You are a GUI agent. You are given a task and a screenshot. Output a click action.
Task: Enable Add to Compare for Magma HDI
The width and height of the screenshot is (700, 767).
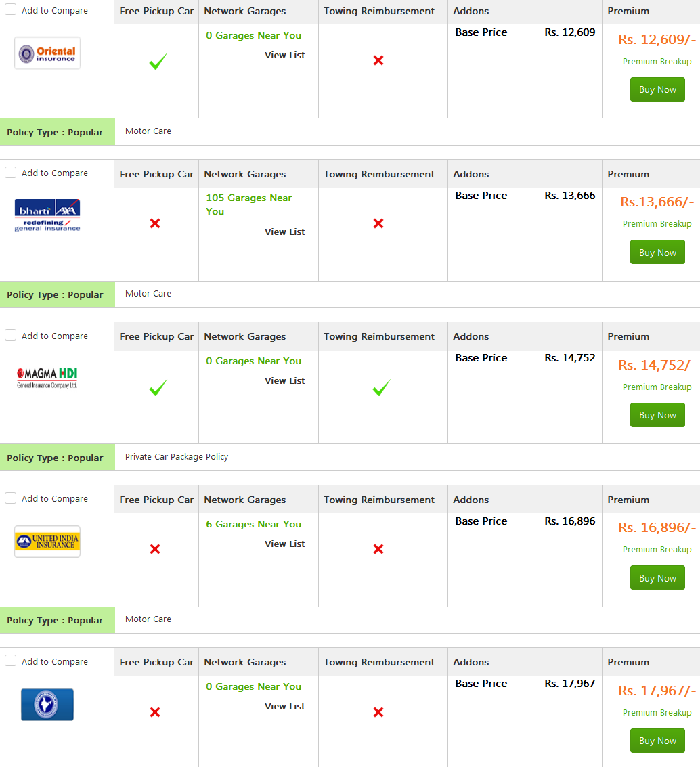point(11,335)
